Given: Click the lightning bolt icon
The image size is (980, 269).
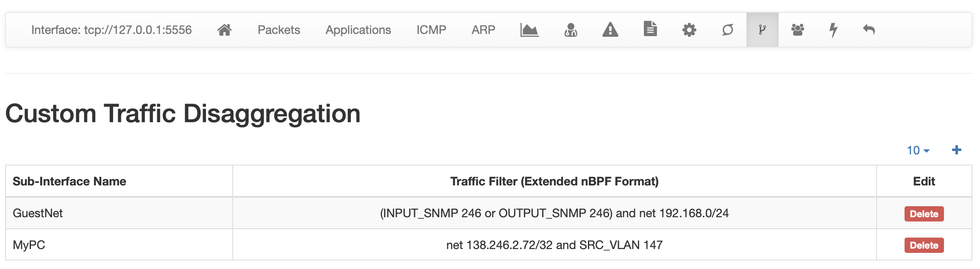Looking at the screenshot, I should 833,30.
